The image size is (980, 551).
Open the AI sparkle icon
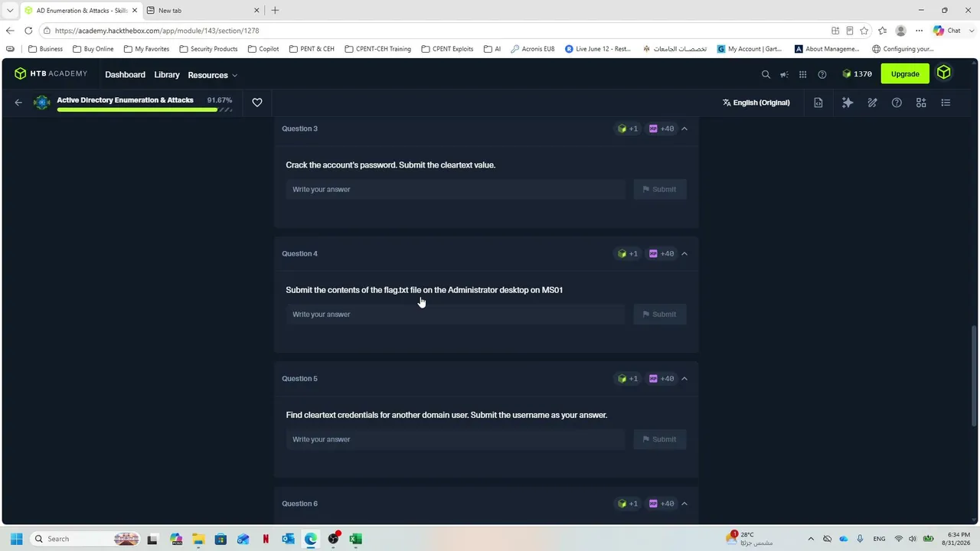coord(848,103)
